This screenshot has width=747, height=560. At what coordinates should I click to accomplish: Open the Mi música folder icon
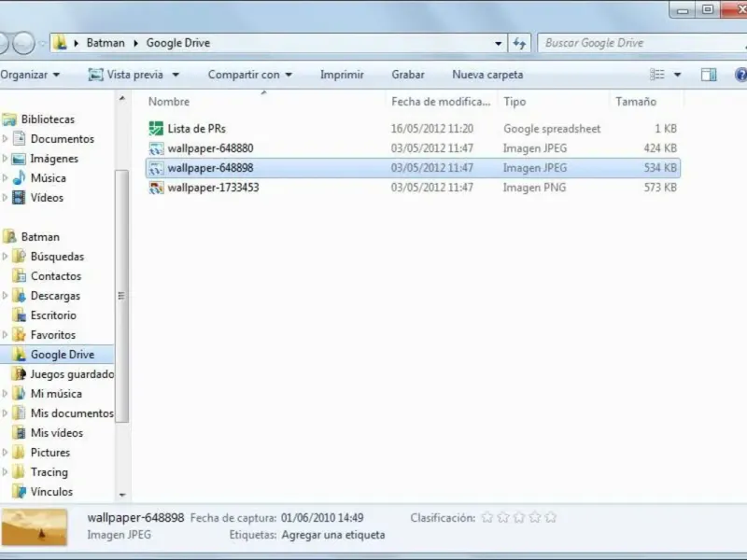(x=19, y=393)
